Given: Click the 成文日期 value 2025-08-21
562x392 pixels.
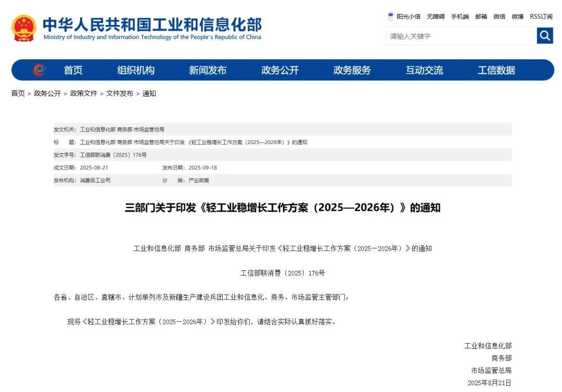Looking at the screenshot, I should pyautogui.click(x=94, y=167).
